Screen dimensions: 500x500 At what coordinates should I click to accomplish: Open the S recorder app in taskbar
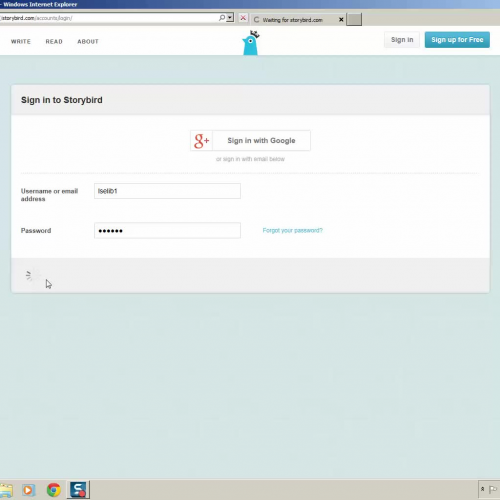(78, 490)
